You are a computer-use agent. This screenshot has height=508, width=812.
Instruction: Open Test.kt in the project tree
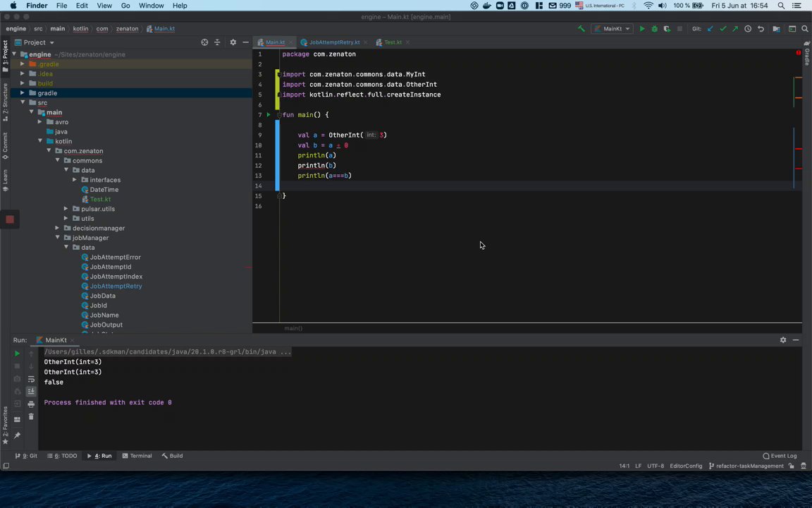(x=100, y=199)
